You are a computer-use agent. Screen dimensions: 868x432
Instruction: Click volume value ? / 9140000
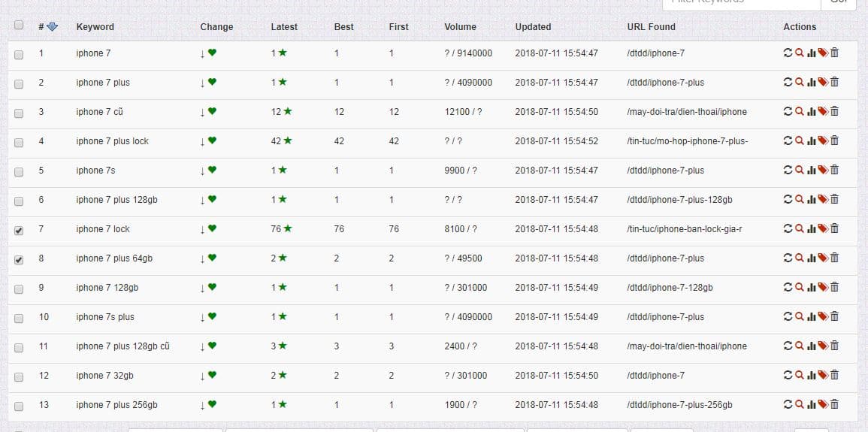point(468,53)
